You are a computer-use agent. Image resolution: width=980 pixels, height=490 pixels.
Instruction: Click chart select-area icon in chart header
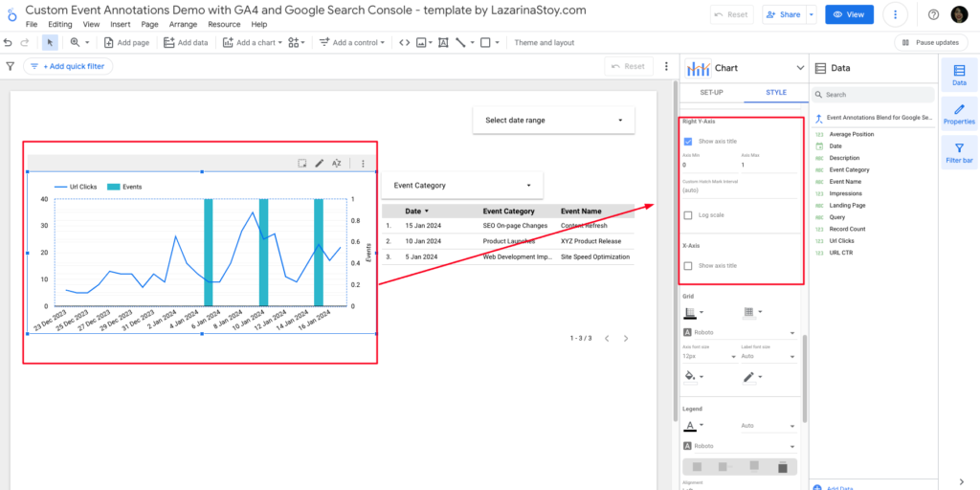coord(301,163)
